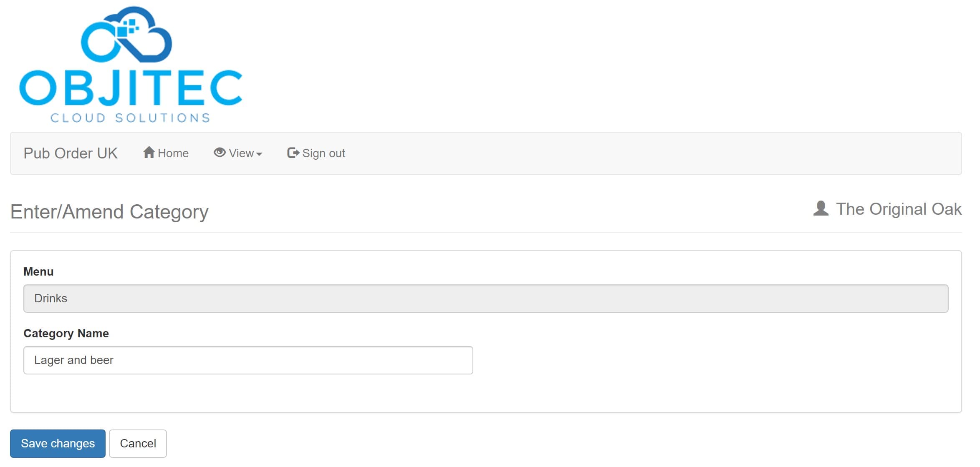
Task: Click The Original Oak account label
Action: [899, 209]
